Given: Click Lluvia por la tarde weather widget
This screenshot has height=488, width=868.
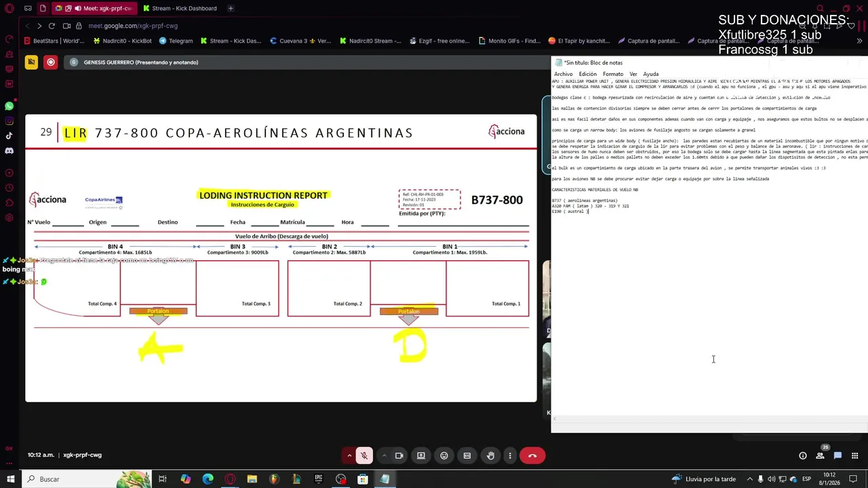Looking at the screenshot, I should click(x=703, y=479).
